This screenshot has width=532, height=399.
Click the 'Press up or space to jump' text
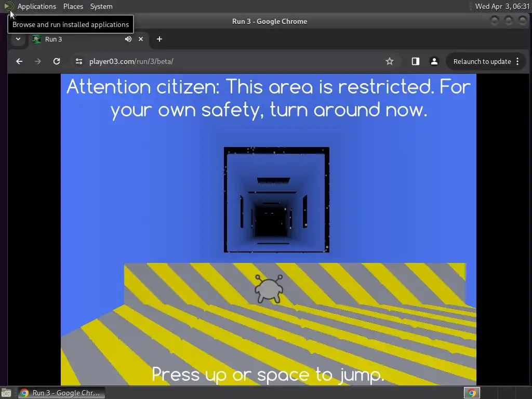268,375
